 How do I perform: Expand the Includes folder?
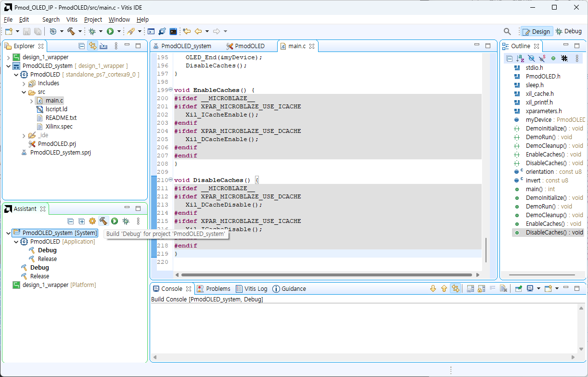point(24,83)
